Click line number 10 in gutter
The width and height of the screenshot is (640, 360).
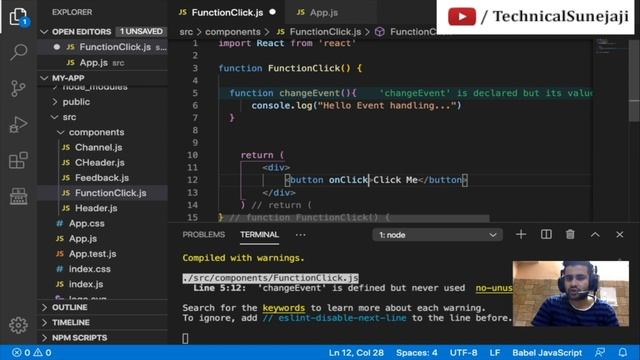pos(192,155)
